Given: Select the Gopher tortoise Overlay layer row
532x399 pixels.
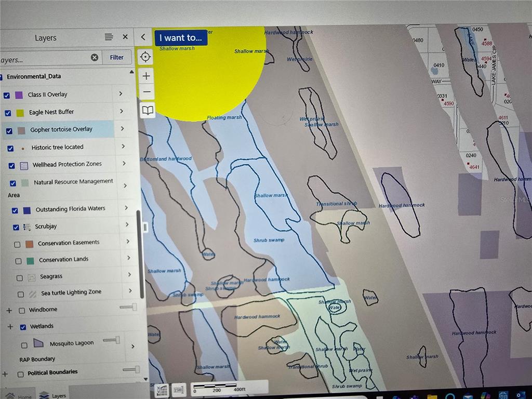Looking at the screenshot, I should click(61, 129).
